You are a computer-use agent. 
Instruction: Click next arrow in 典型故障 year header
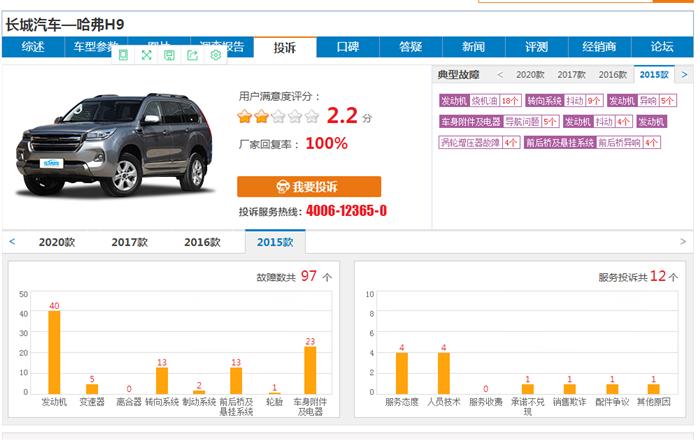click(684, 75)
